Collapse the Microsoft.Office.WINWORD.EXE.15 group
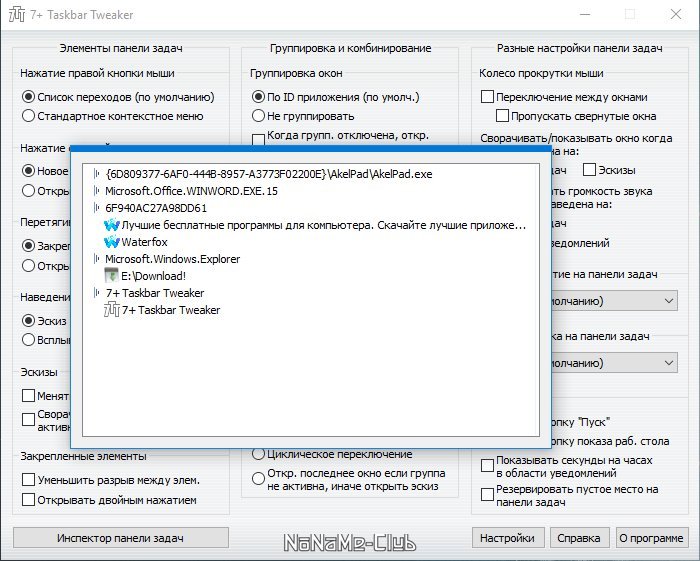 tap(96, 191)
